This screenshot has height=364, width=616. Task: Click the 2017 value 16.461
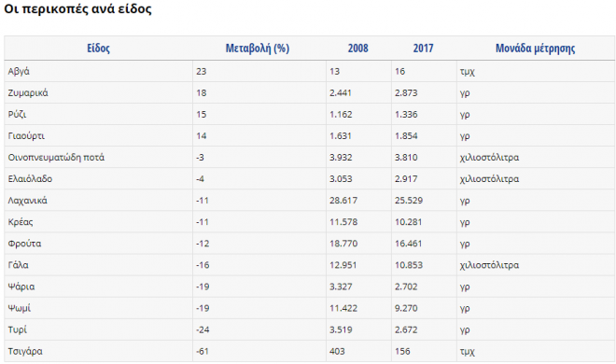[x=408, y=244]
